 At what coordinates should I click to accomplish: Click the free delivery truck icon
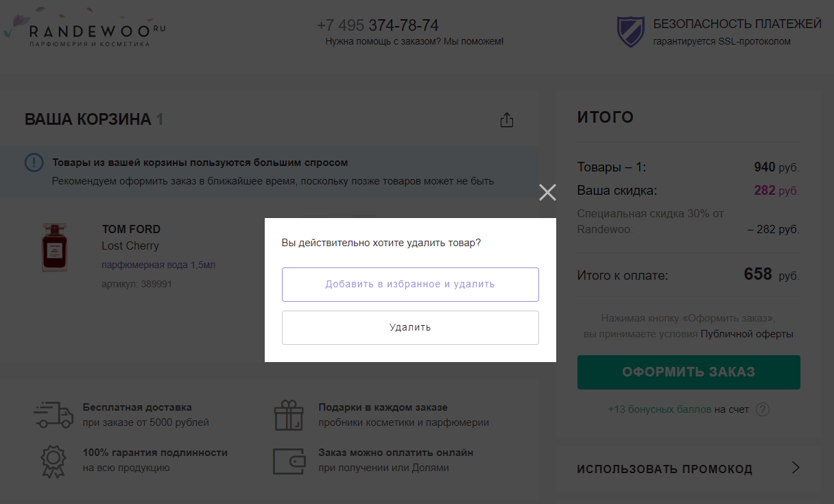tap(53, 414)
